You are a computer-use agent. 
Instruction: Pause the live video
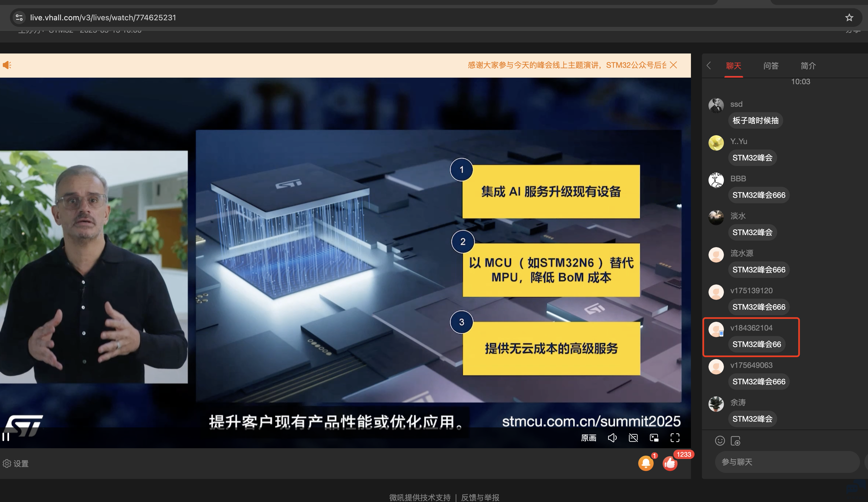[x=6, y=437]
